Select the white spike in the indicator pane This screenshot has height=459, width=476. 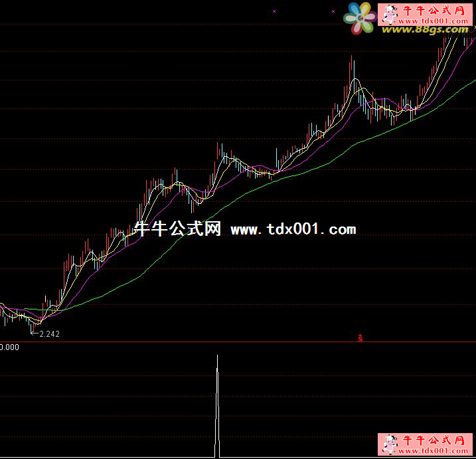(217, 406)
